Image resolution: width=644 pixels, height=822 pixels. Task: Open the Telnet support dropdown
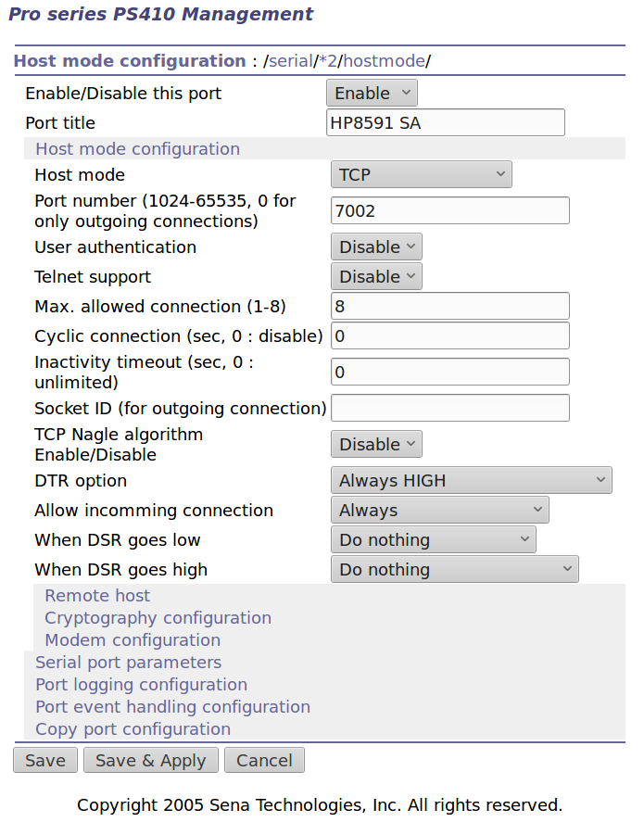[x=375, y=276]
